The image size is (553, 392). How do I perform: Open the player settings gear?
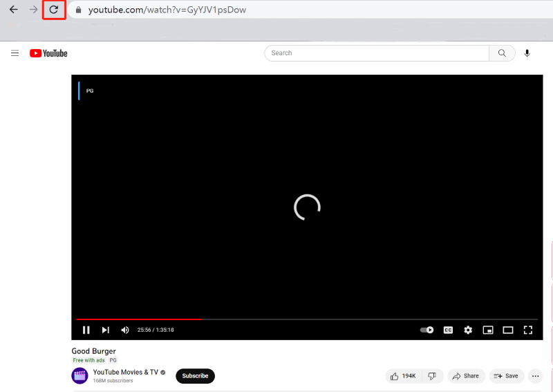(x=468, y=330)
